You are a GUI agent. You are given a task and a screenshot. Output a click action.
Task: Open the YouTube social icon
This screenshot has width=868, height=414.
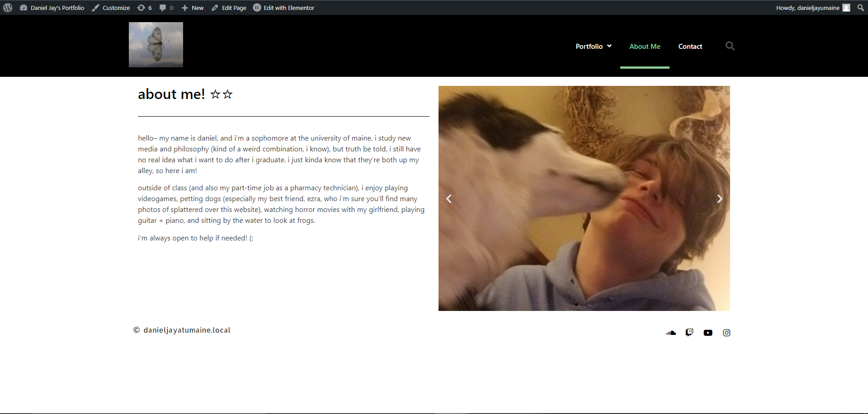point(708,333)
